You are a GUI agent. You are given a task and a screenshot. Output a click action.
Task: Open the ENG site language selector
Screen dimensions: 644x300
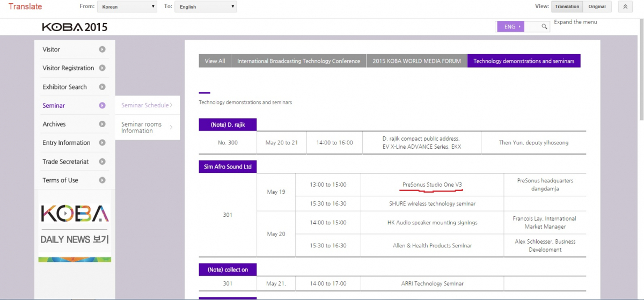(510, 26)
